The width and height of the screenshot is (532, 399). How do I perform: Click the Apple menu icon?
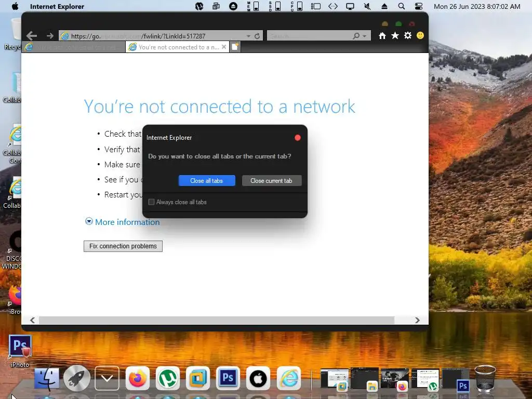point(15,6)
